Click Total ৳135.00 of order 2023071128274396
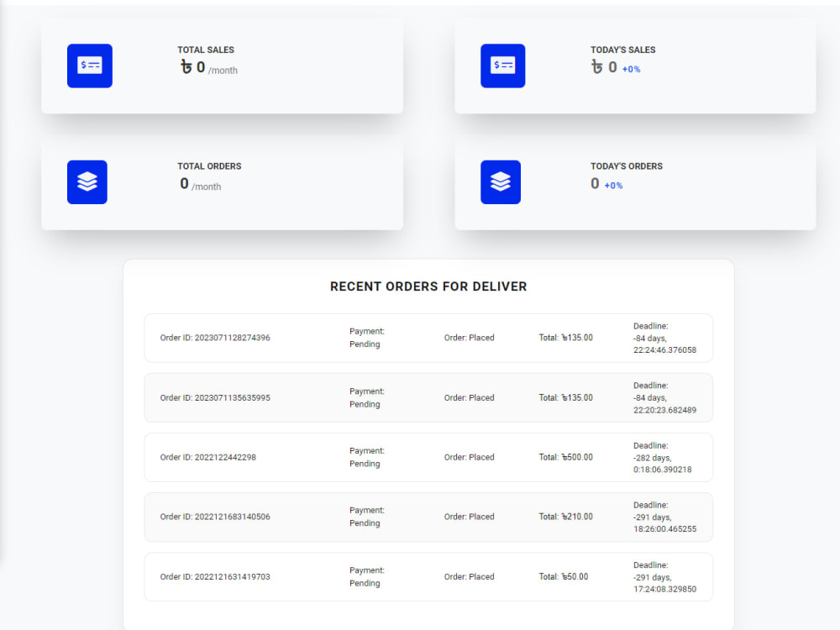The width and height of the screenshot is (840, 630). [x=565, y=338]
